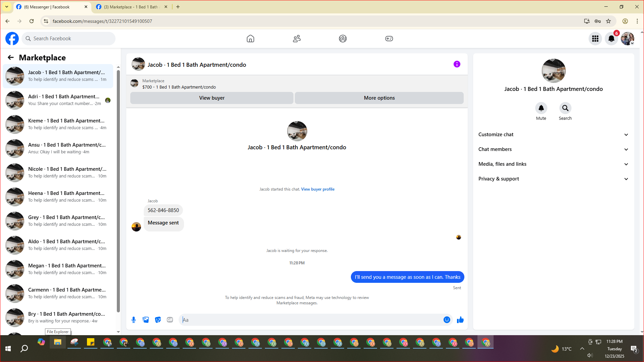This screenshot has width=644, height=362.
Task: Go to the Home feed icon
Action: pyautogui.click(x=250, y=39)
